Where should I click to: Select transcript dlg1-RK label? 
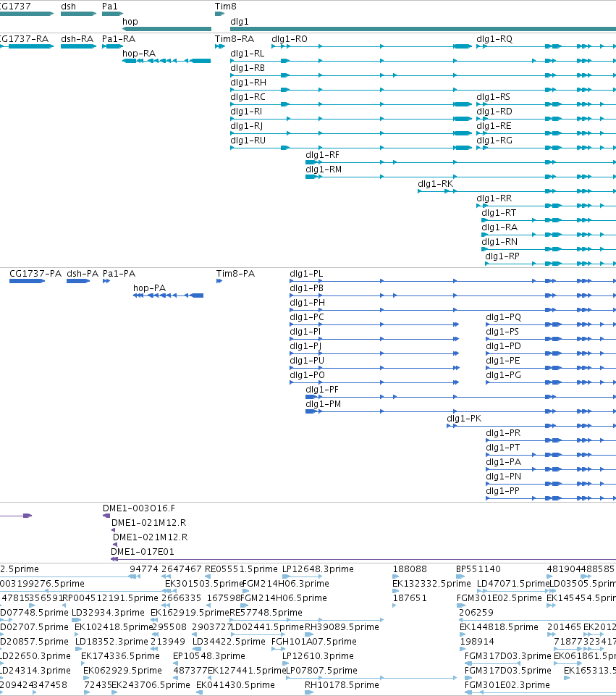click(435, 184)
